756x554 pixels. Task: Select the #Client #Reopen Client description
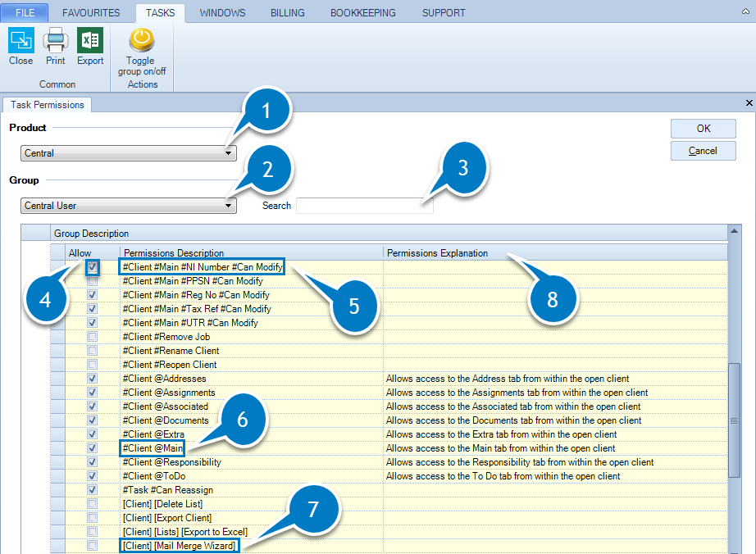point(170,365)
